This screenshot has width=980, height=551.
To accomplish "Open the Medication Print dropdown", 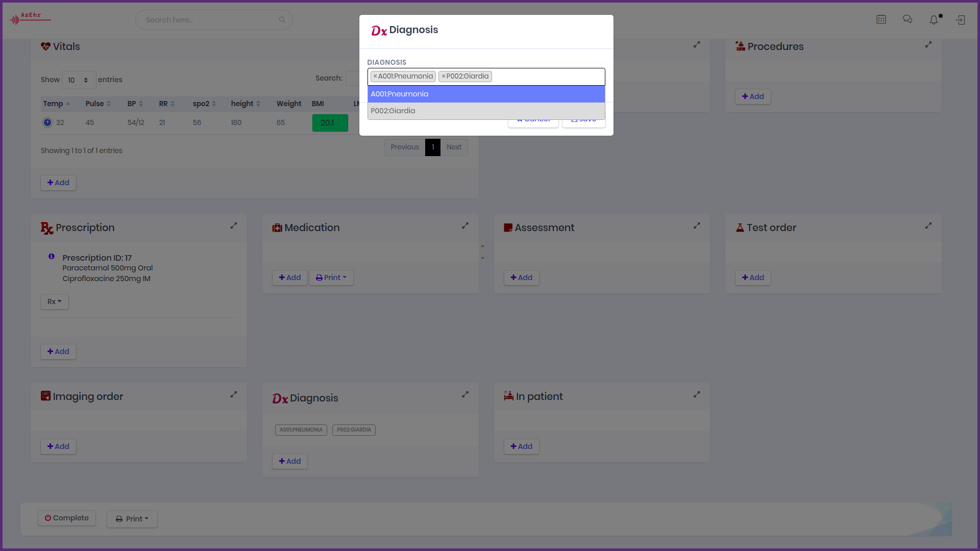I will click(331, 278).
